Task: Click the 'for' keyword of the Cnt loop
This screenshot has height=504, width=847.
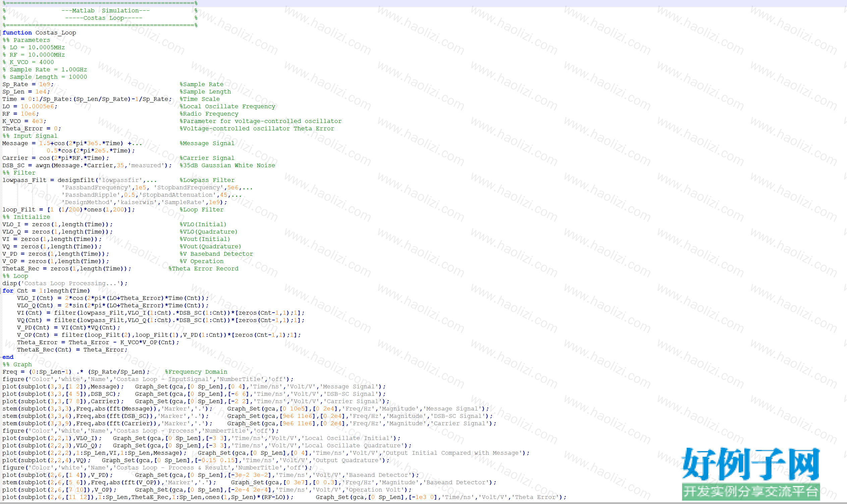Action: pos(8,291)
